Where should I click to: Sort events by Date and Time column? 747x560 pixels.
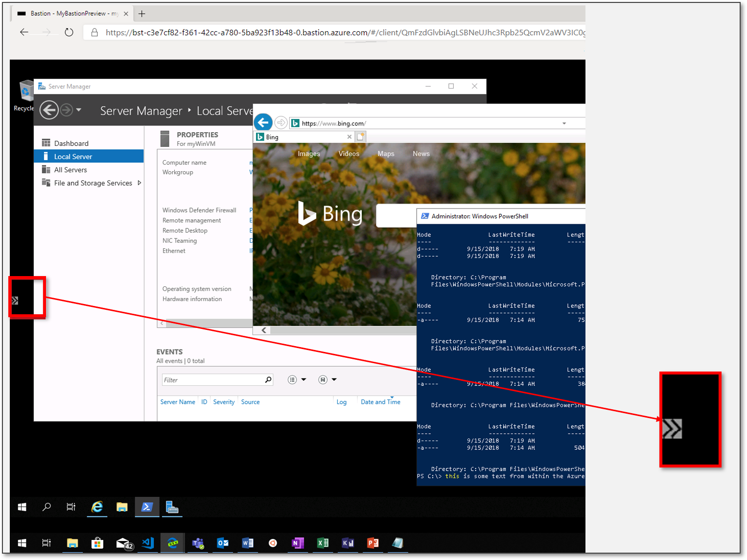pyautogui.click(x=380, y=402)
